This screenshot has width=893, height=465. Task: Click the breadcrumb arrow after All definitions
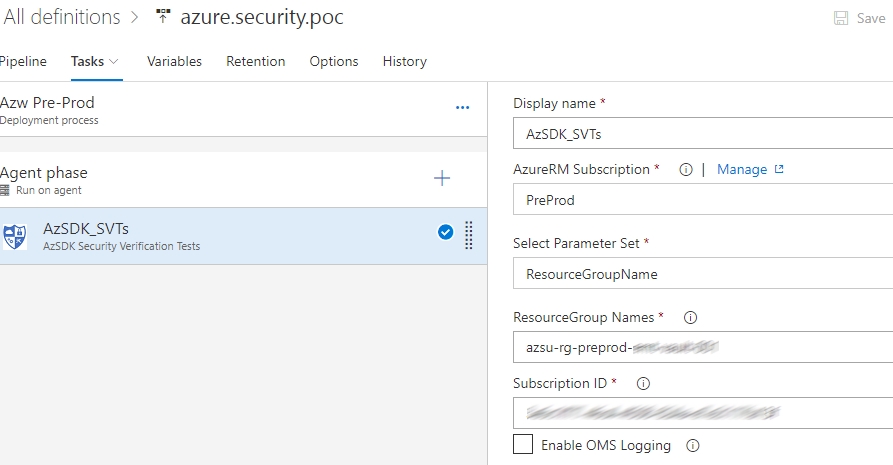[134, 17]
